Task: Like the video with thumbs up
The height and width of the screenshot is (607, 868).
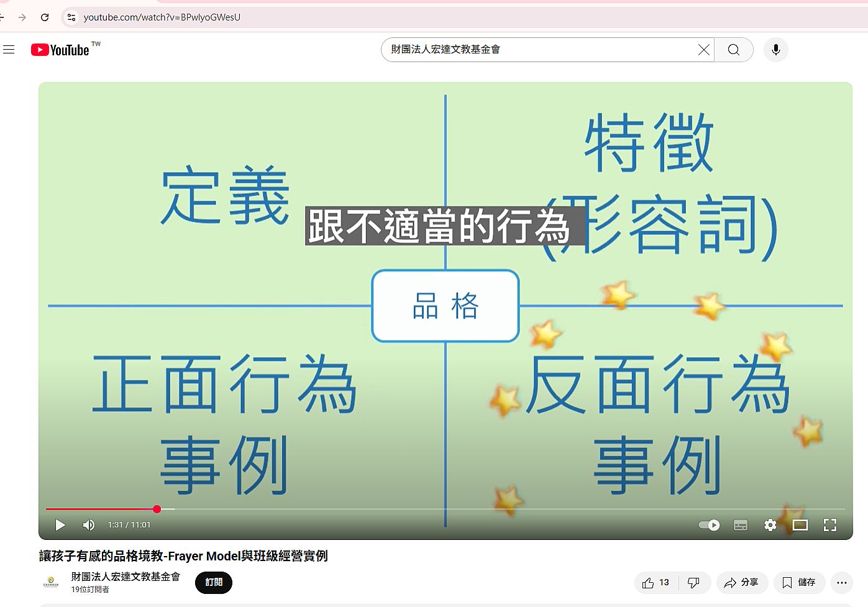Action: [656, 582]
